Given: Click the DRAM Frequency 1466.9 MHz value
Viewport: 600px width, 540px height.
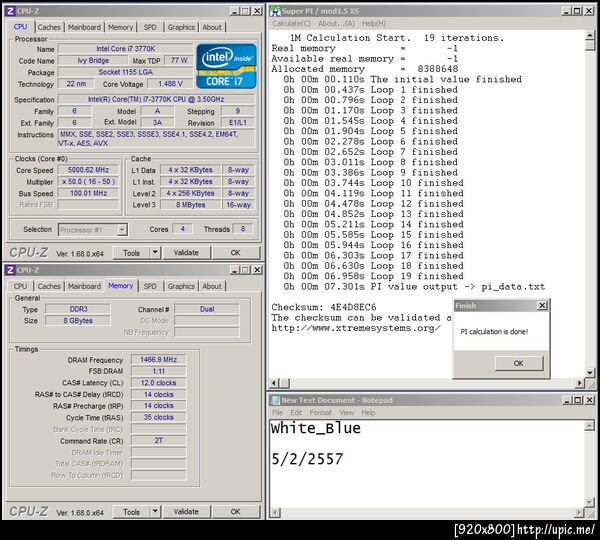Looking at the screenshot, I should 158,360.
